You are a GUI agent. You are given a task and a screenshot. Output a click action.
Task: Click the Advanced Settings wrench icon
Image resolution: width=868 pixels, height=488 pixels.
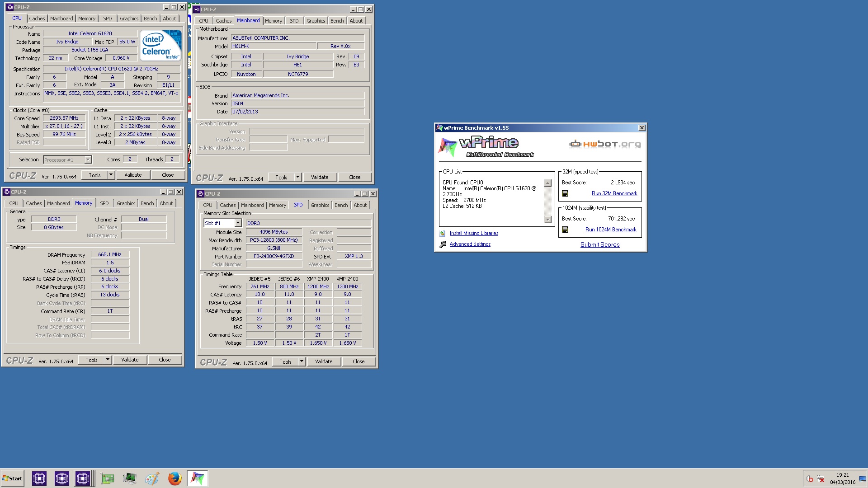443,244
